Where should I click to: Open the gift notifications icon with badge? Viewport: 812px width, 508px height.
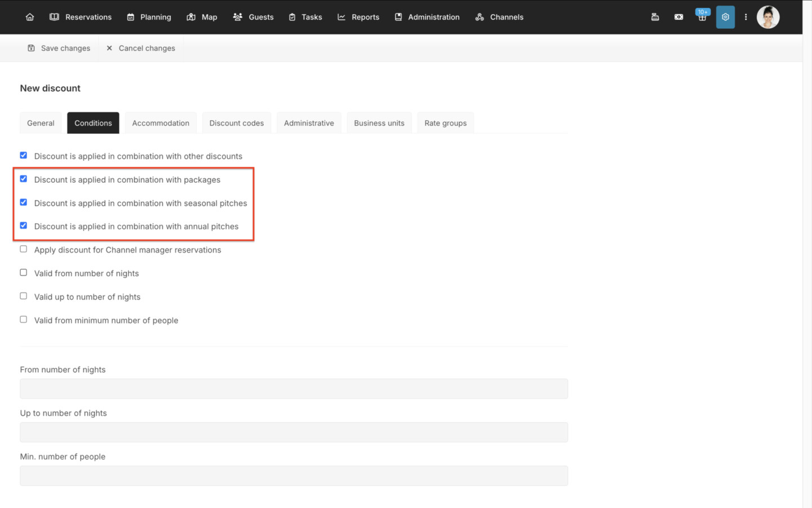pyautogui.click(x=702, y=16)
